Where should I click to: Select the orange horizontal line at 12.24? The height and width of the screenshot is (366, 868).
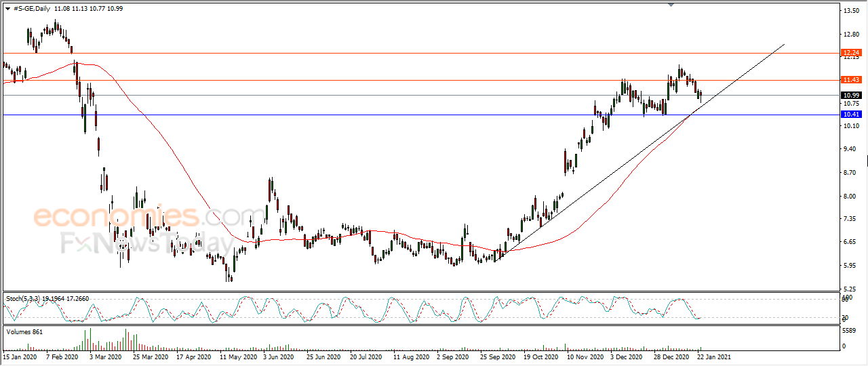tap(420, 53)
